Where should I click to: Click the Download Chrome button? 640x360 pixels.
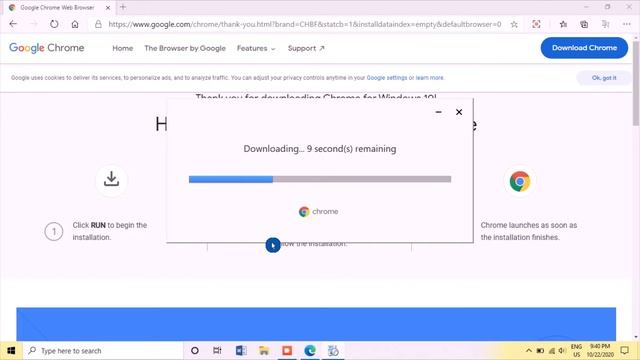tap(584, 48)
